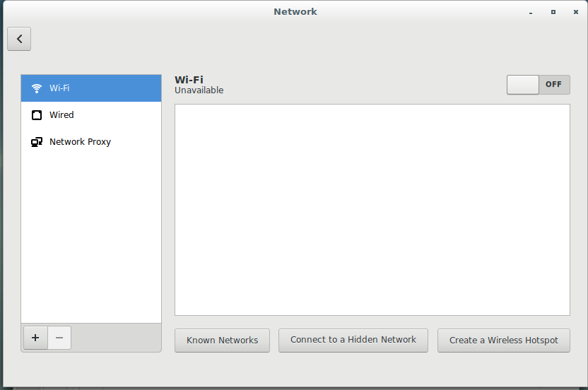Click the Network title bar text

click(x=295, y=11)
